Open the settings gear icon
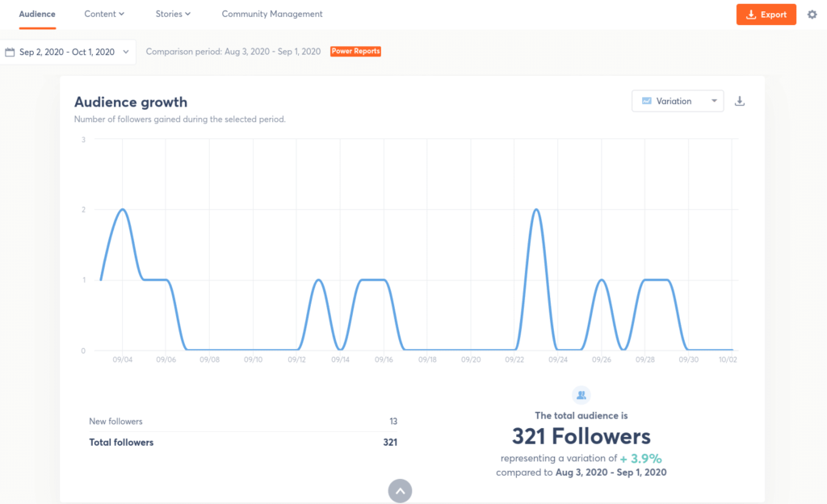 (x=812, y=15)
